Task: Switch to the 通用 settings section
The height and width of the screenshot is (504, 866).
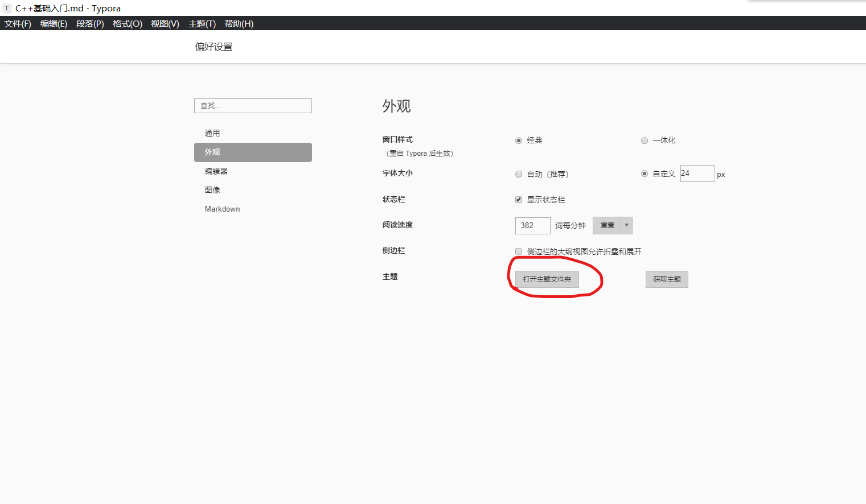Action: [x=212, y=133]
